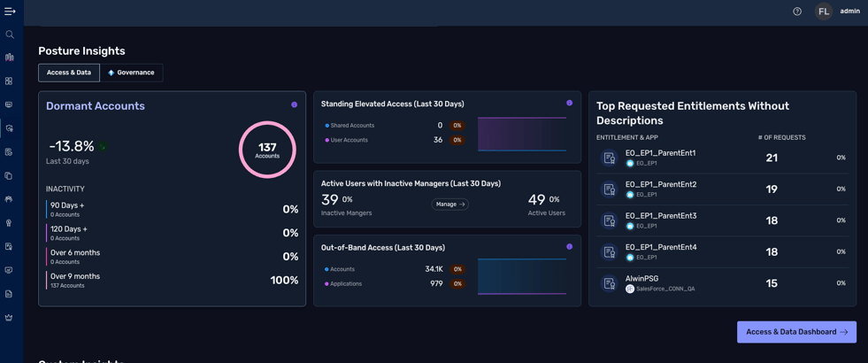Click the crown icon in sidebar
868x363 pixels.
[x=10, y=318]
